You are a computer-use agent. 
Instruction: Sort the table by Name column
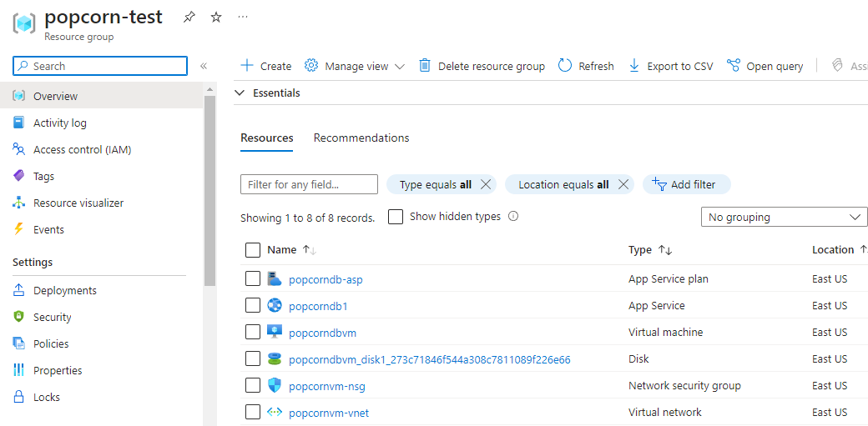[291, 249]
